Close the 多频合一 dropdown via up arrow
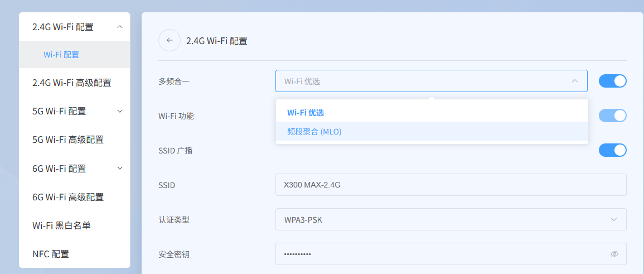644x274 pixels. point(575,81)
